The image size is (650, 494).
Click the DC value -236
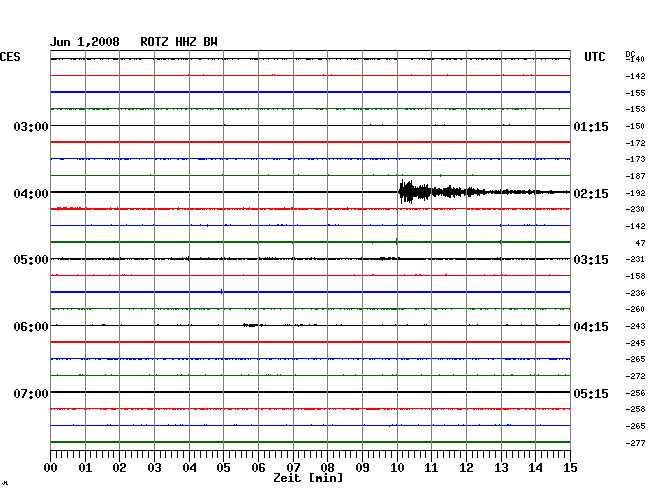(x=635, y=293)
